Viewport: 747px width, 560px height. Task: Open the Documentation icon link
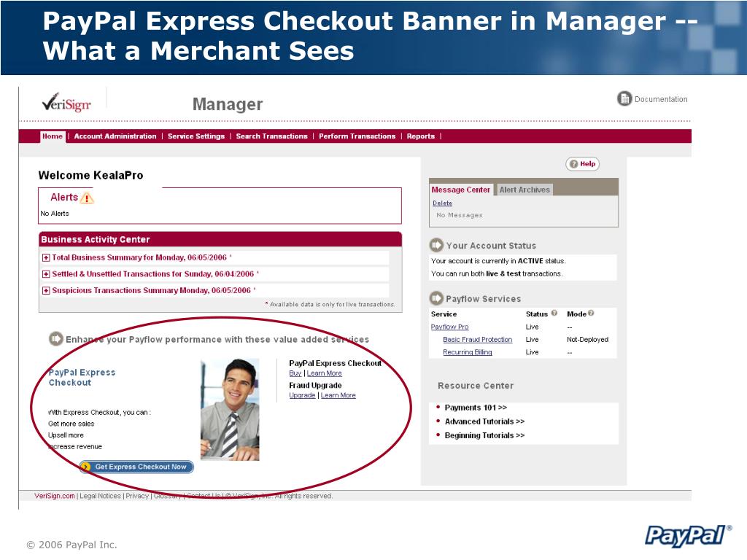624,99
